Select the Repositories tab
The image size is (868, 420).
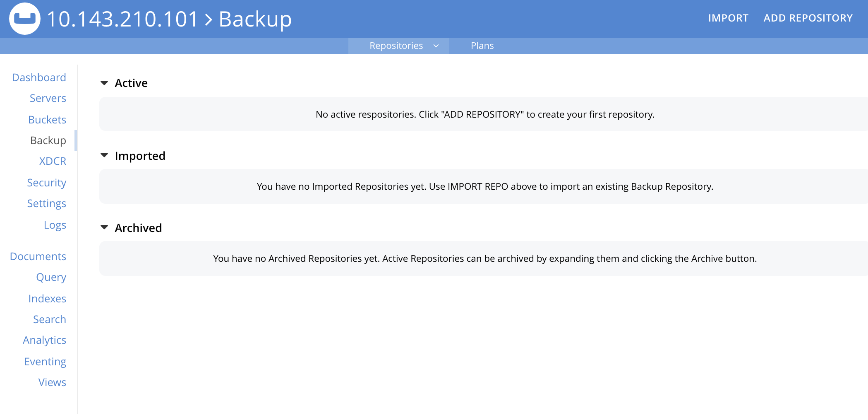click(396, 46)
